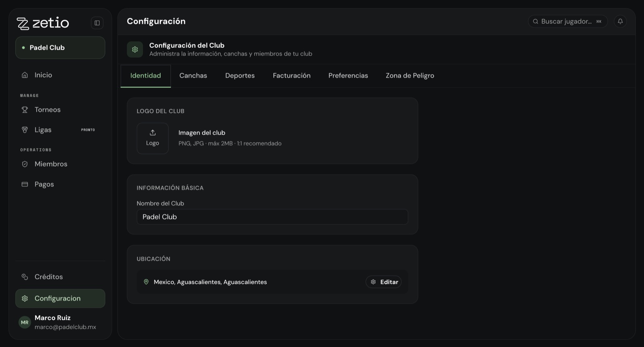Click the Mexico, Aguascalientes location text

[210, 282]
